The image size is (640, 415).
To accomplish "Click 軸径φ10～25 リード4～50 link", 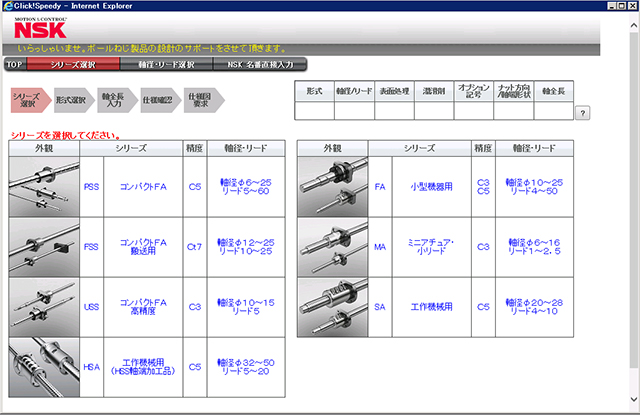I will [534, 187].
